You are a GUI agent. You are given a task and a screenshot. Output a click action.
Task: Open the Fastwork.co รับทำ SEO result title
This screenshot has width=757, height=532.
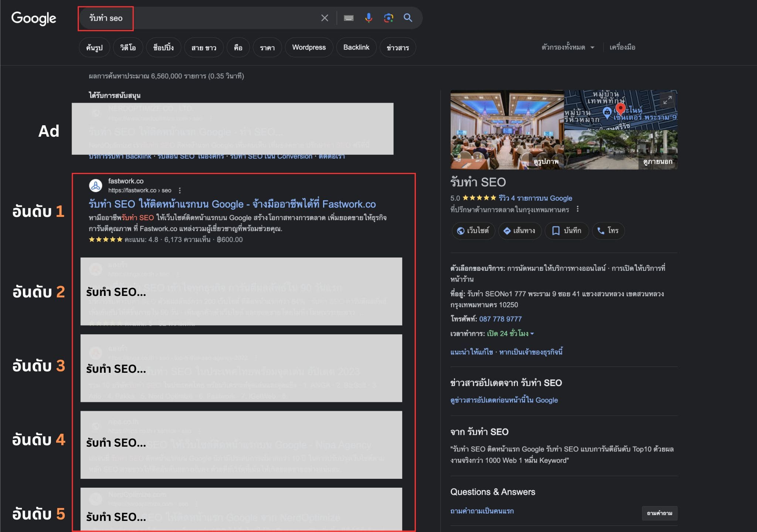pyautogui.click(x=232, y=204)
